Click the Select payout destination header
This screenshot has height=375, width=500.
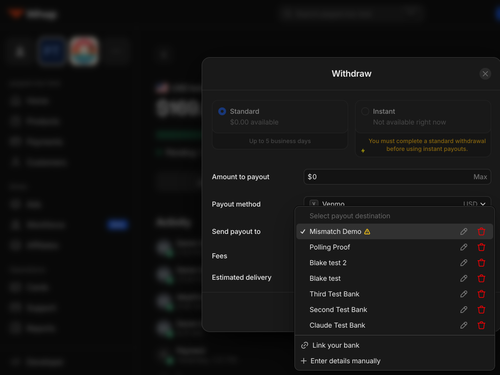tap(350, 216)
